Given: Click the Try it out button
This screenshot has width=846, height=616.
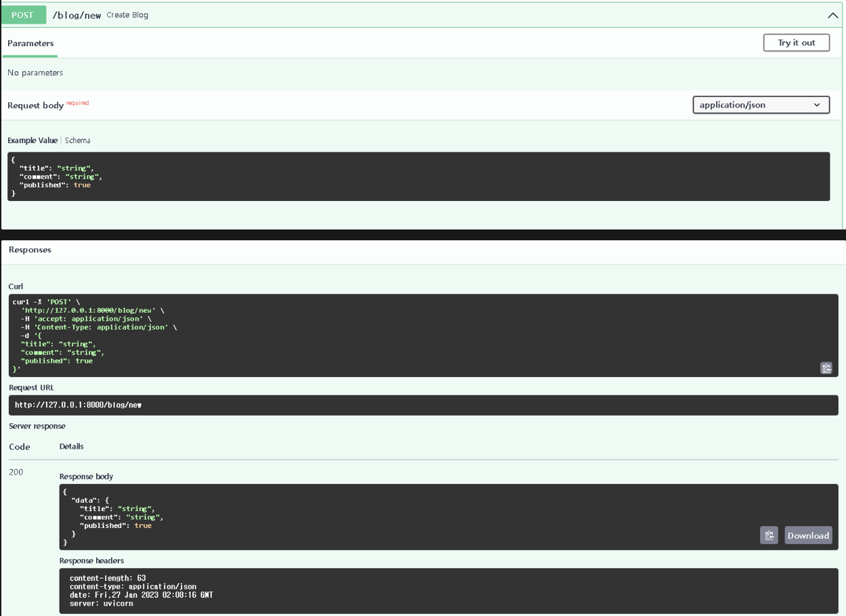Looking at the screenshot, I should click(x=796, y=43).
